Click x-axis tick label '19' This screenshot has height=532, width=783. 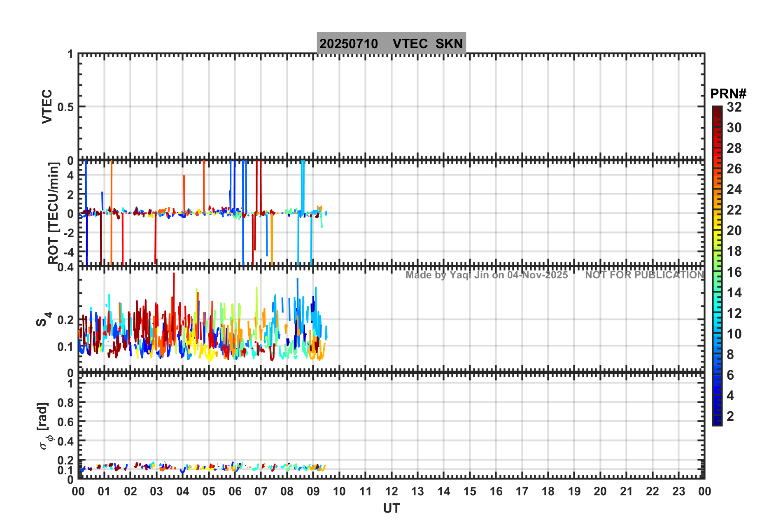(x=574, y=491)
